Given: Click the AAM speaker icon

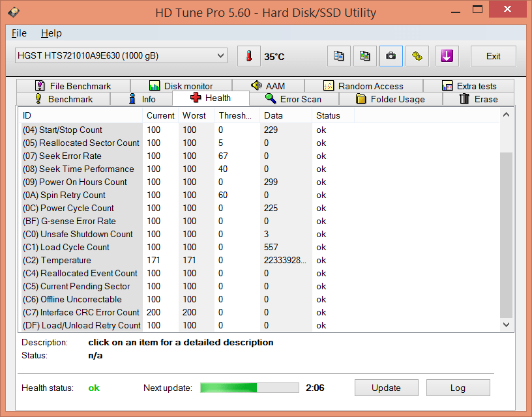Looking at the screenshot, I should [256, 85].
